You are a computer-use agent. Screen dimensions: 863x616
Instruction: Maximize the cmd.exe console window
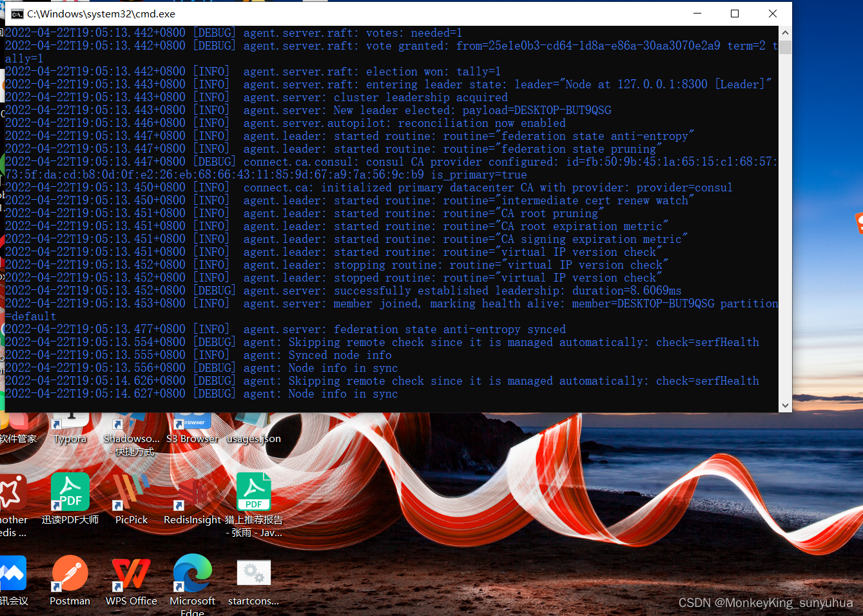[735, 14]
